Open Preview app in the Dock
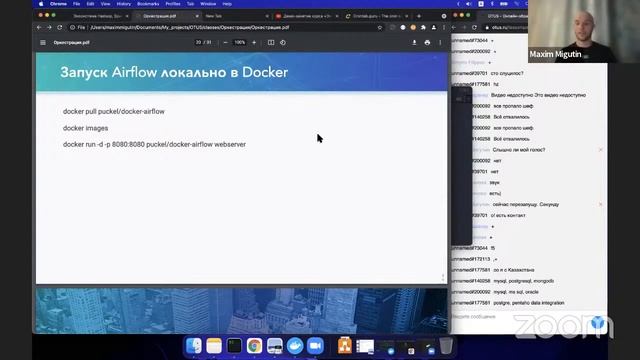This screenshot has height=360, width=640. pos(275,346)
